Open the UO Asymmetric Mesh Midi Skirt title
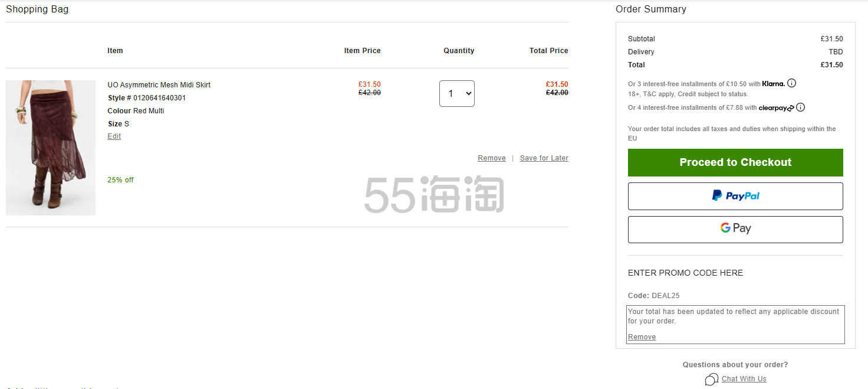The height and width of the screenshot is (389, 868). [x=159, y=85]
